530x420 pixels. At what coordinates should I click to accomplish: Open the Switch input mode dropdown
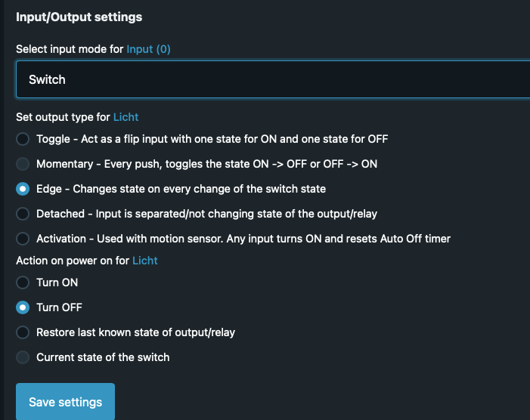[272, 79]
